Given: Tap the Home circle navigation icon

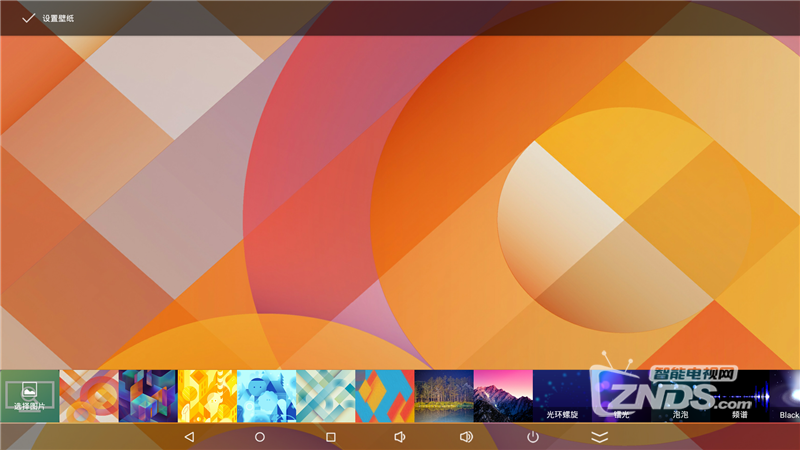Looking at the screenshot, I should tap(260, 437).
